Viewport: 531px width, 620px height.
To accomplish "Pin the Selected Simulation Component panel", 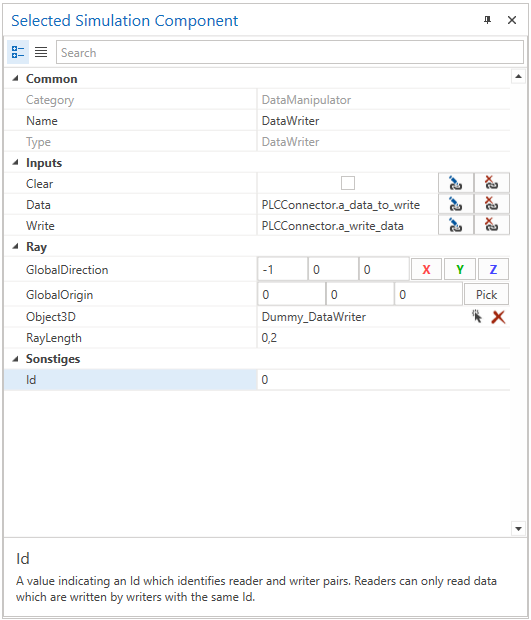I will (x=488, y=20).
